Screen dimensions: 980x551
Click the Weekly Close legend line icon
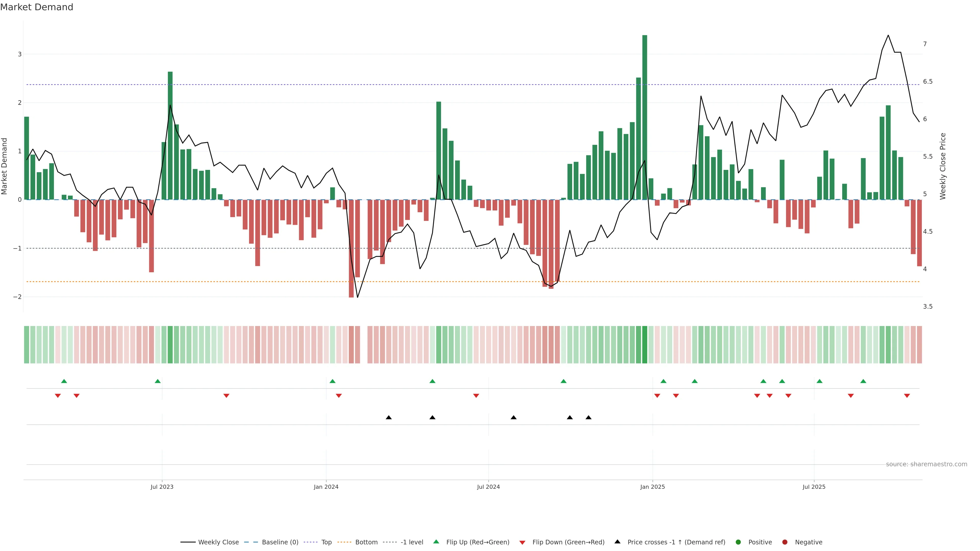pyautogui.click(x=188, y=542)
